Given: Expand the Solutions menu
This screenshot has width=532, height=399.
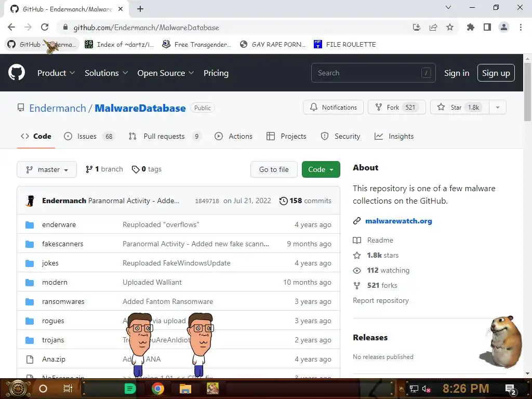Looking at the screenshot, I should pyautogui.click(x=106, y=73).
